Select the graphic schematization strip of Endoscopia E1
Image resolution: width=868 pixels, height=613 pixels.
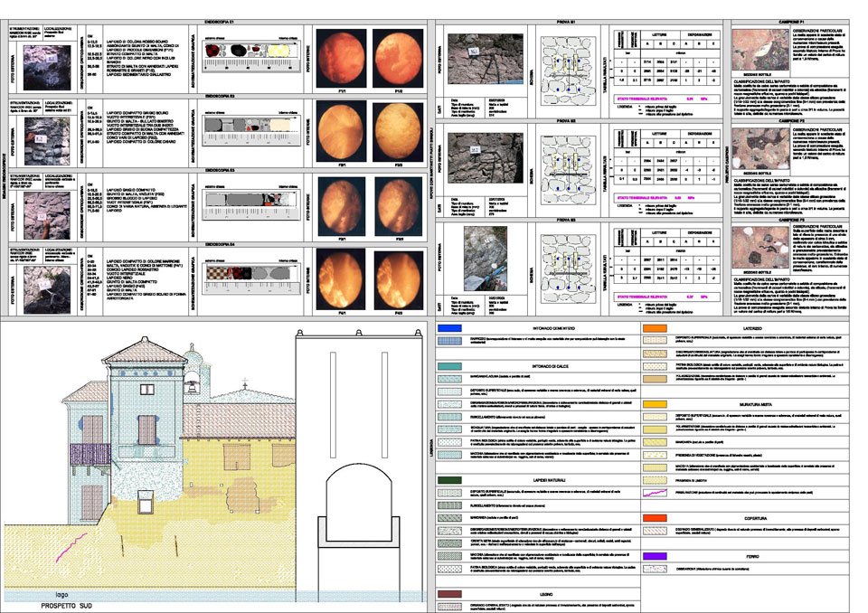click(x=252, y=58)
